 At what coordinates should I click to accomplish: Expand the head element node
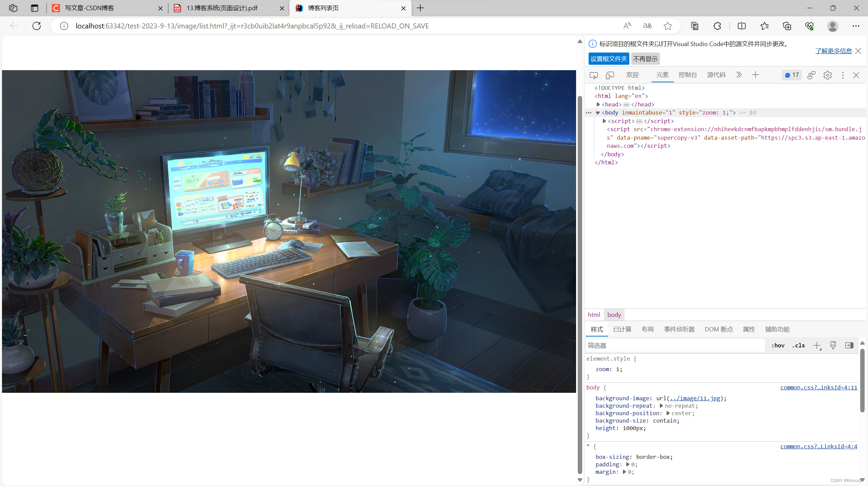pos(598,104)
